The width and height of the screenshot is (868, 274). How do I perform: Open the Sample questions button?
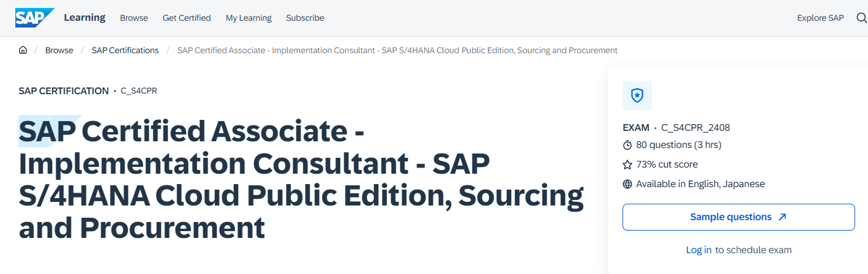pos(738,217)
